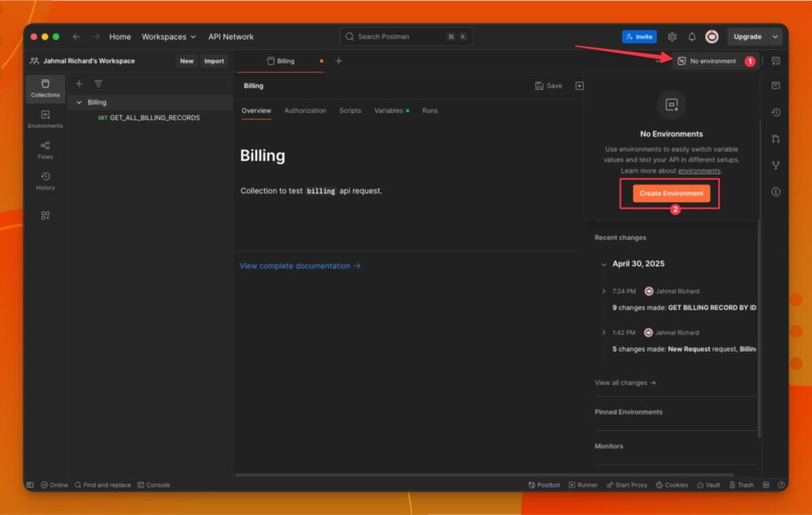Open the settings gear in the header
The height and width of the screenshot is (515, 812).
click(x=672, y=37)
